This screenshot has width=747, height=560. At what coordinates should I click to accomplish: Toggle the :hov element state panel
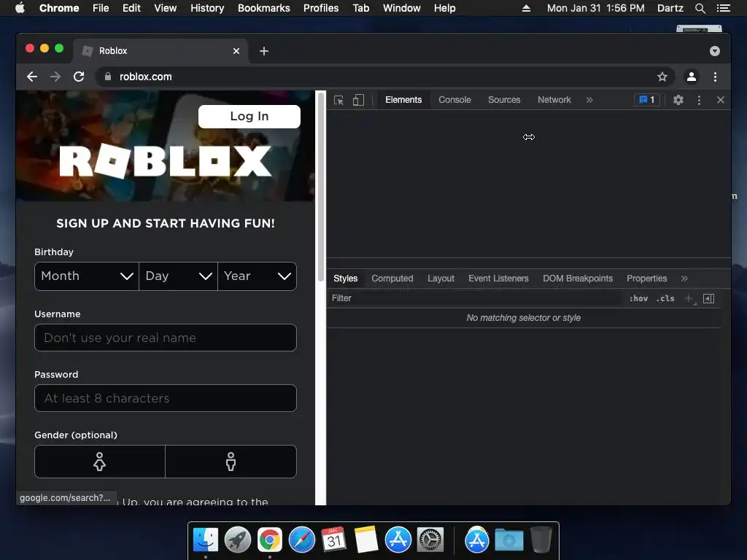point(638,298)
